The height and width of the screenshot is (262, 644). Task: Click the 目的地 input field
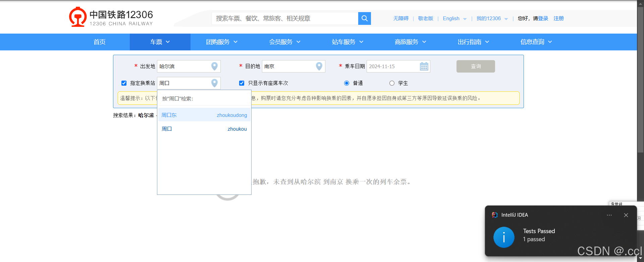(293, 66)
